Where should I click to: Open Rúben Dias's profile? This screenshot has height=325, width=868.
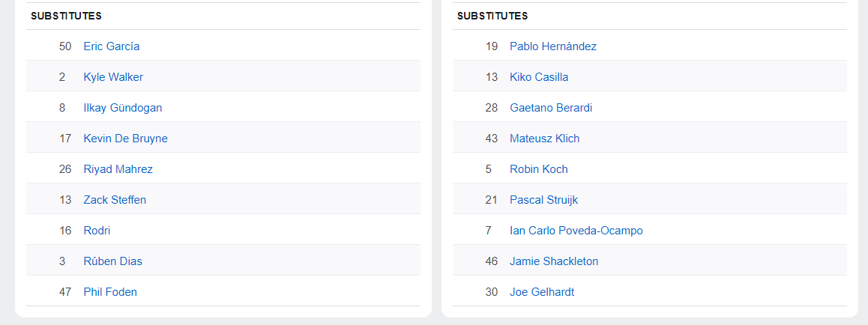112,261
